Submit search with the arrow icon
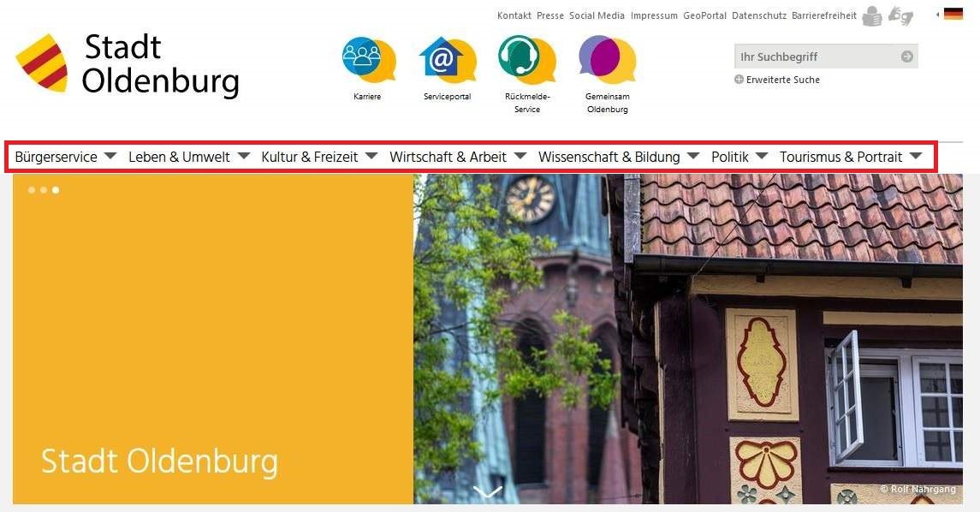This screenshot has width=980, height=512. coord(907,57)
